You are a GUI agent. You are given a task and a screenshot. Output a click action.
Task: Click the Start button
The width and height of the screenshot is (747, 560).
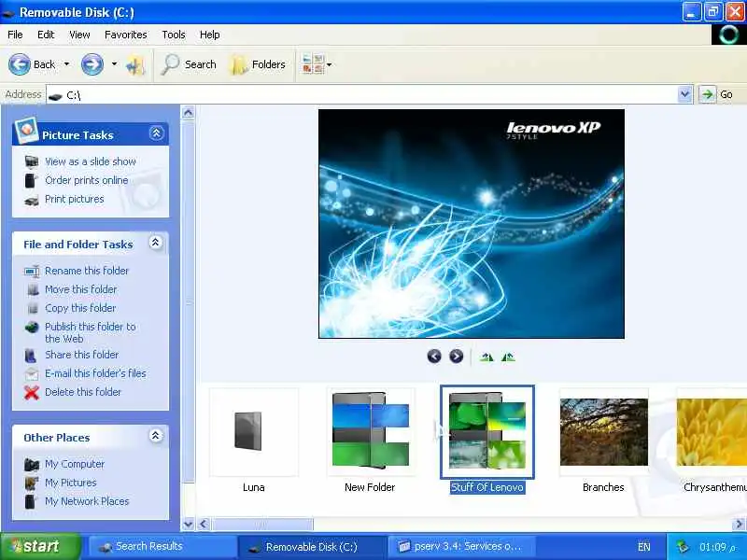40,546
